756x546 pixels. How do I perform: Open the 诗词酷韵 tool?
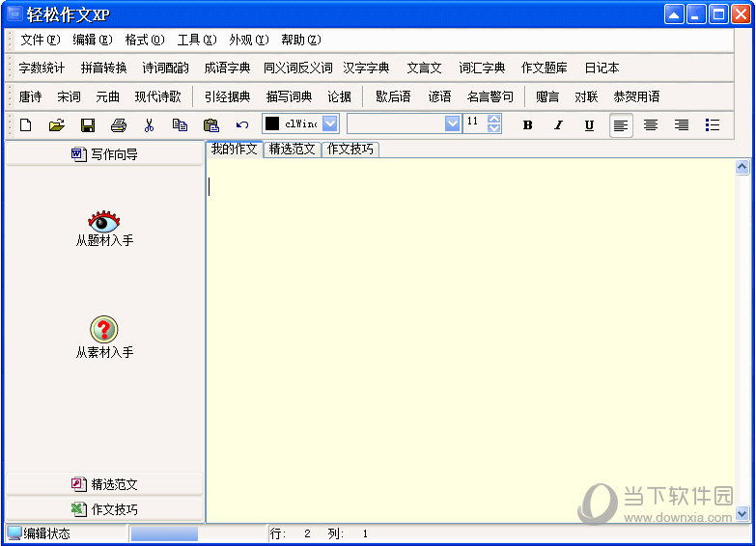pyautogui.click(x=165, y=68)
